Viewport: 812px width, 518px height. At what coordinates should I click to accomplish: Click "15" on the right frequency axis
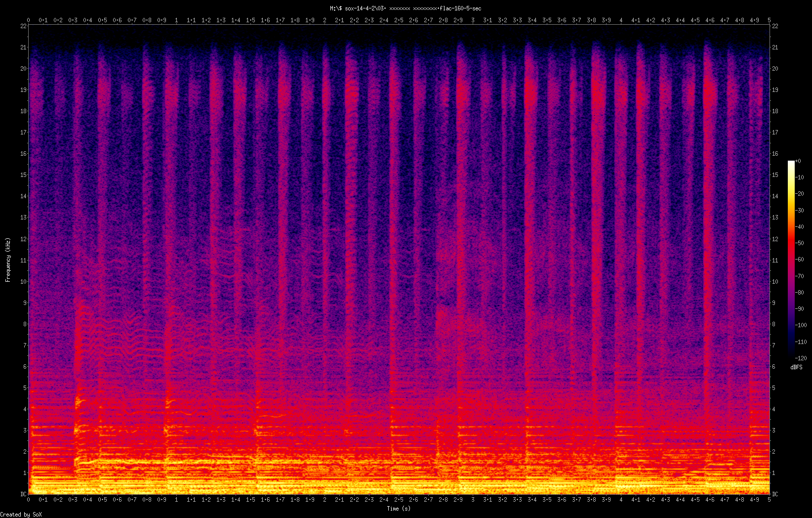(x=775, y=175)
